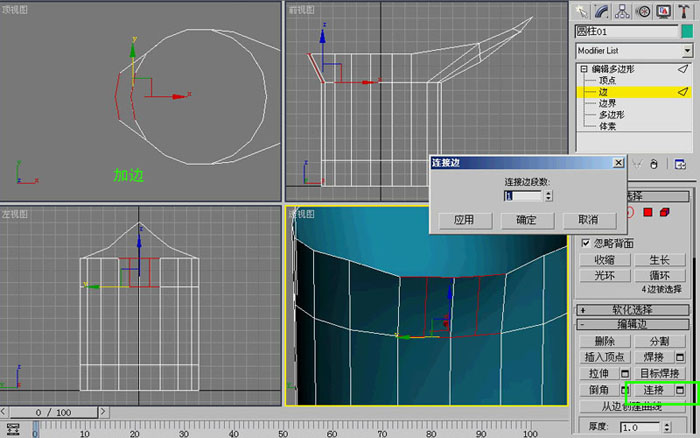The image size is (700, 438).
Task: Click the 目标焊接 button
Action: (659, 373)
